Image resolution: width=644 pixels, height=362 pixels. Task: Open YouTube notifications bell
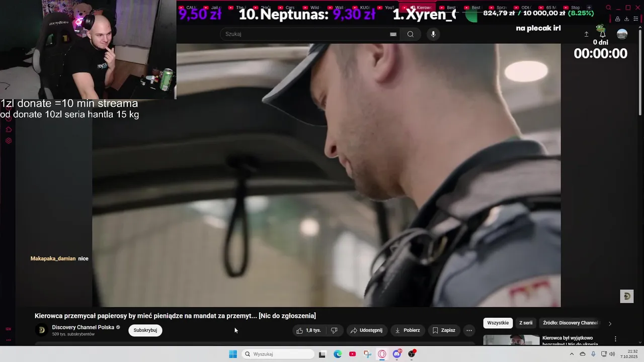pyautogui.click(x=602, y=34)
